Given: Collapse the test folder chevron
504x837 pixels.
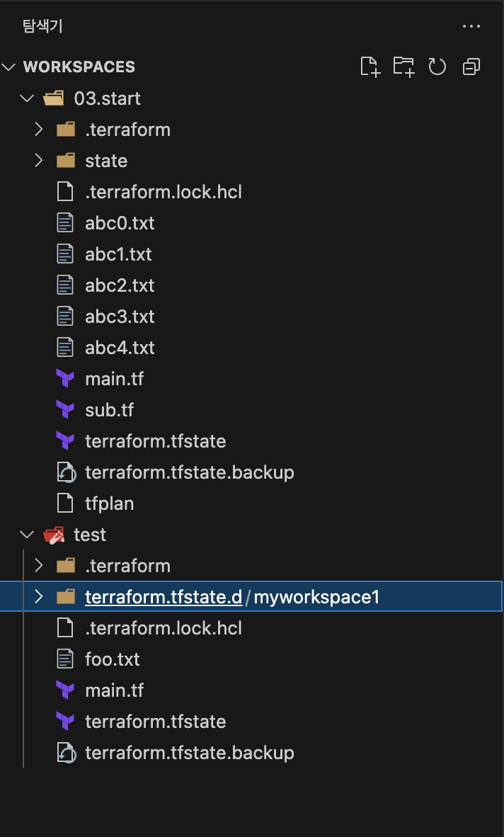Looking at the screenshot, I should [x=27, y=535].
